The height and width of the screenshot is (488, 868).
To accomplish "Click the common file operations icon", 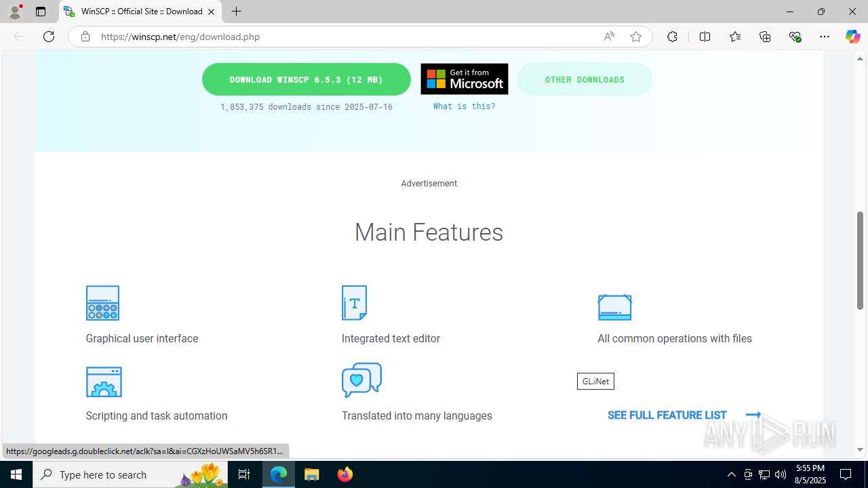I will point(614,307).
